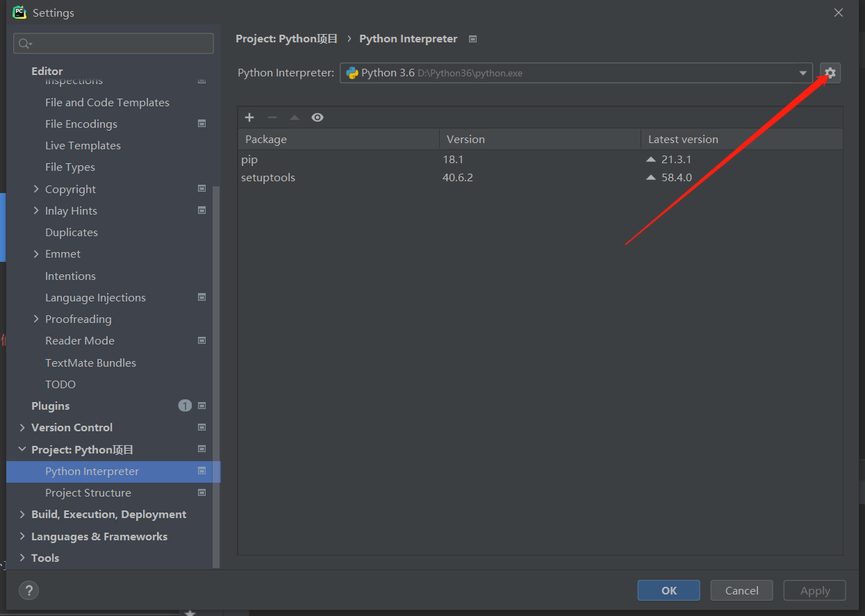Open Duplicates settings page

click(72, 232)
